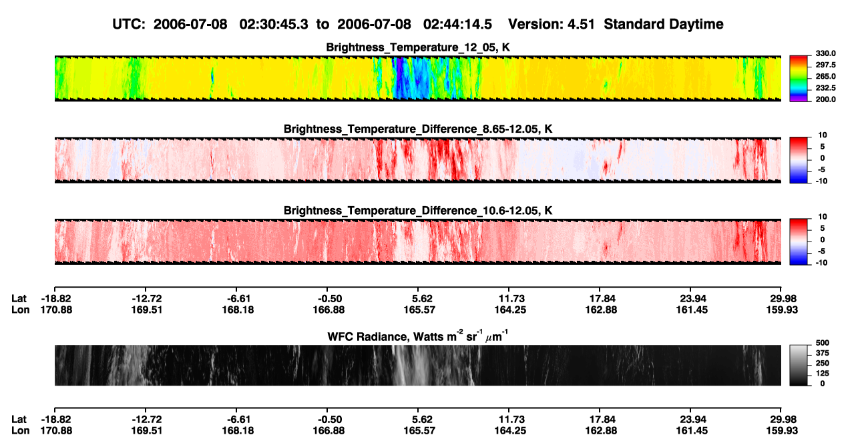The width and height of the screenshot is (868, 445).
Task: Open the 12.05 brightness temperature image strip
Action: pos(417,78)
